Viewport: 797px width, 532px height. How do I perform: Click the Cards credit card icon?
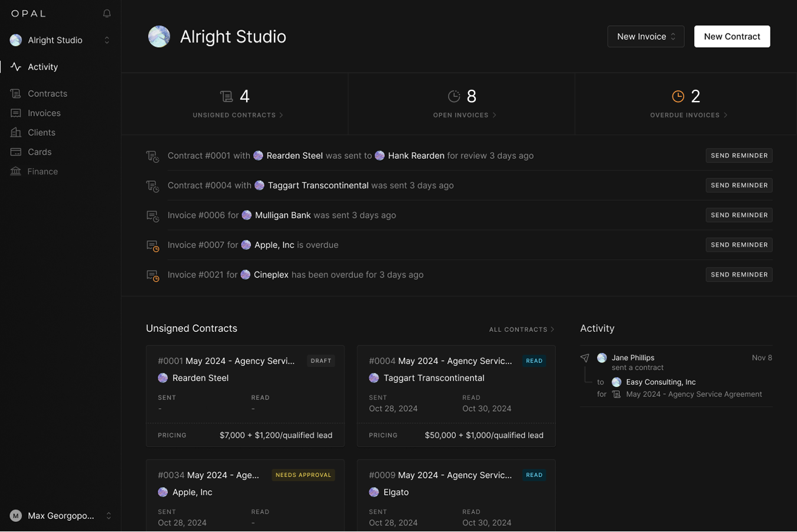tap(16, 152)
